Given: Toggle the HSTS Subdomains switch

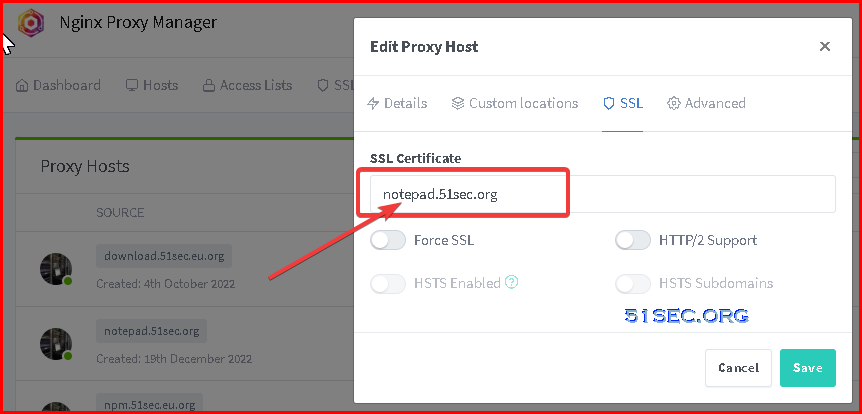Looking at the screenshot, I should coord(633,283).
